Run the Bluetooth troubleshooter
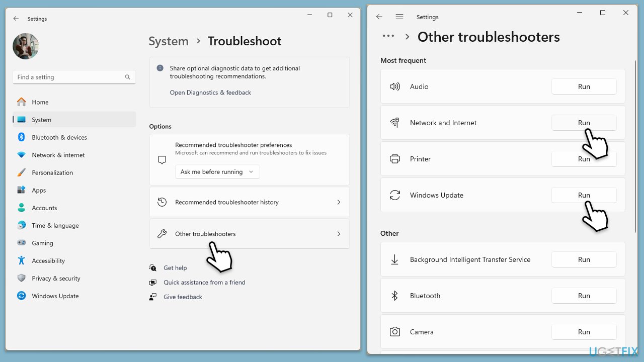The width and height of the screenshot is (644, 362). click(584, 296)
